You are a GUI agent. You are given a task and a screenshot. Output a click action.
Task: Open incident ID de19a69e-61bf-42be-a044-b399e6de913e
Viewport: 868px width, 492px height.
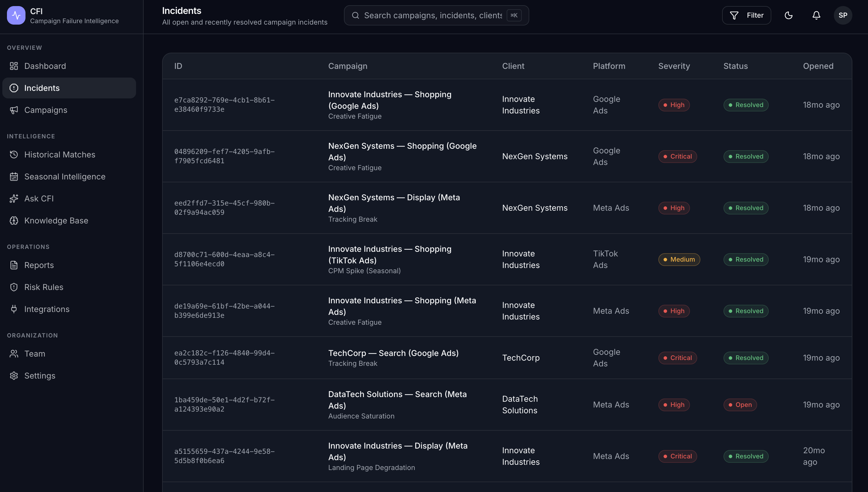pyautogui.click(x=224, y=311)
